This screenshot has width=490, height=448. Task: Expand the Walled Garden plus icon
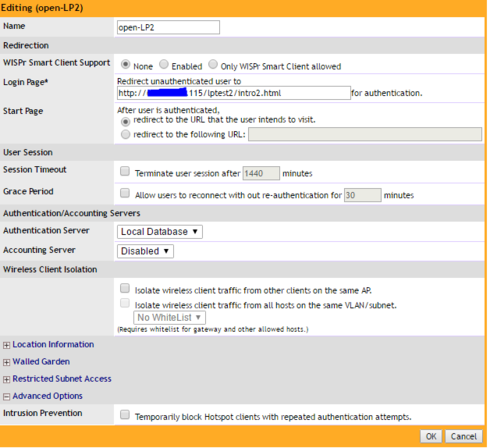tap(6, 362)
